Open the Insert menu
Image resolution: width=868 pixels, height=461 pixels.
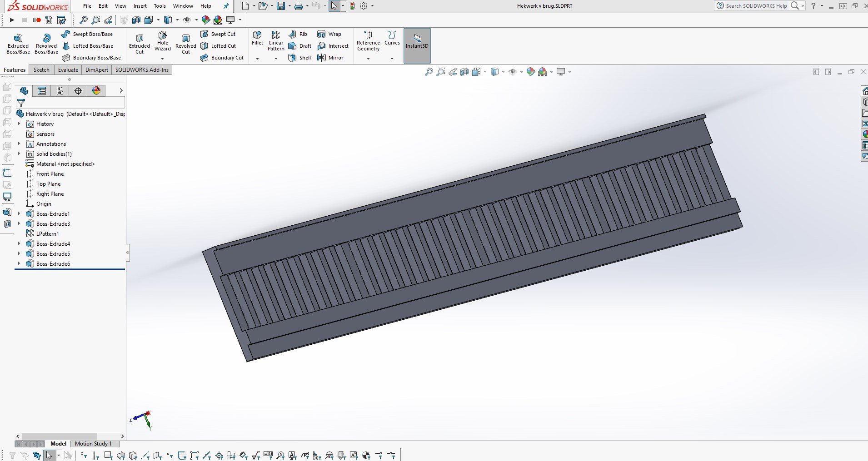(x=140, y=6)
